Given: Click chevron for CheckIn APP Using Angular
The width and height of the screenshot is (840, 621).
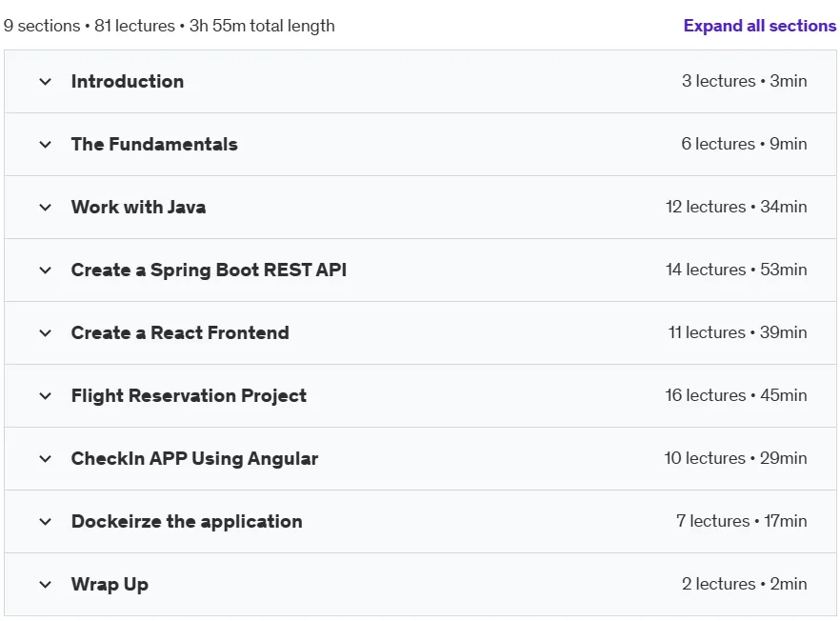Looking at the screenshot, I should point(46,459).
